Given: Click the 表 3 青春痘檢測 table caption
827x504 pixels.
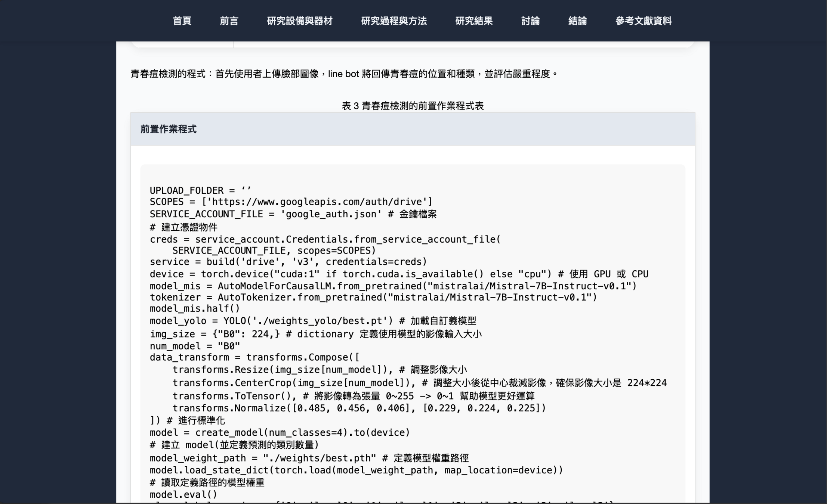Looking at the screenshot, I should coord(412,106).
